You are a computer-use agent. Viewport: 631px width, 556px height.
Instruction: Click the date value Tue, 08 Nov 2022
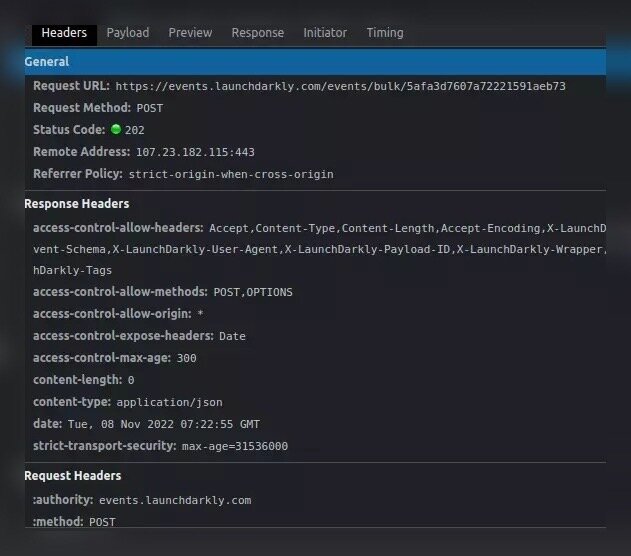point(164,424)
